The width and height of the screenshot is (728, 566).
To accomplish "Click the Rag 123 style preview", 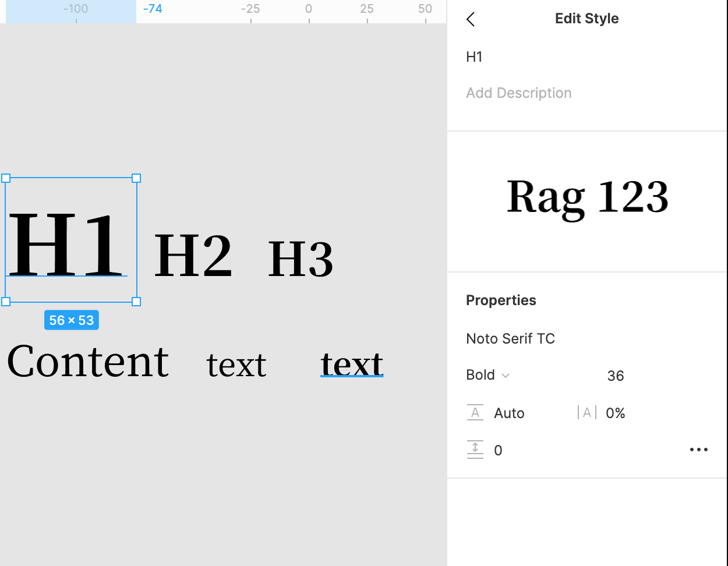I will pyautogui.click(x=587, y=198).
